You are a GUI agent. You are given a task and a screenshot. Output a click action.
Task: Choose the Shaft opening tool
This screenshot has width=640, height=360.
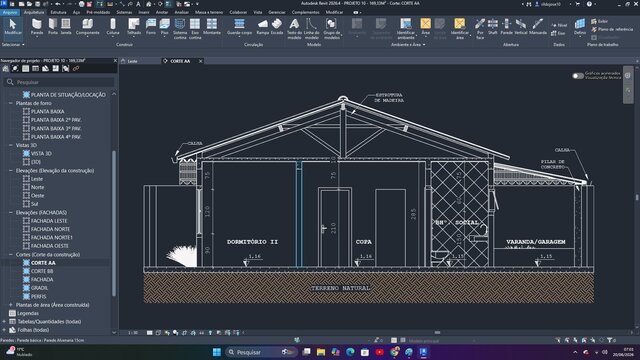tap(493, 27)
